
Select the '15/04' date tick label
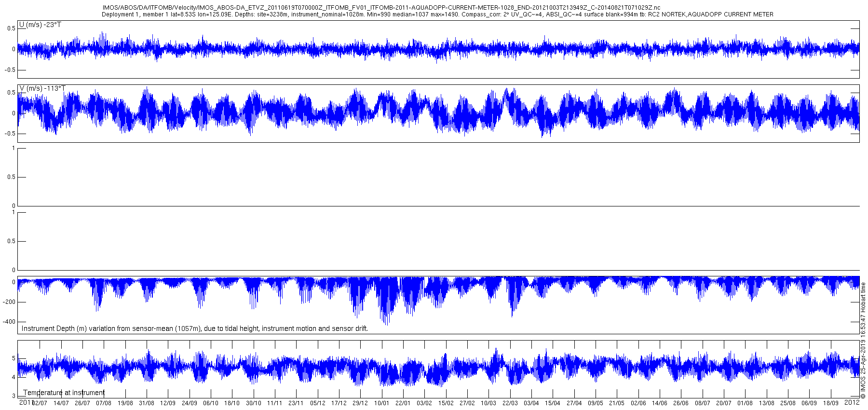[553, 403]
